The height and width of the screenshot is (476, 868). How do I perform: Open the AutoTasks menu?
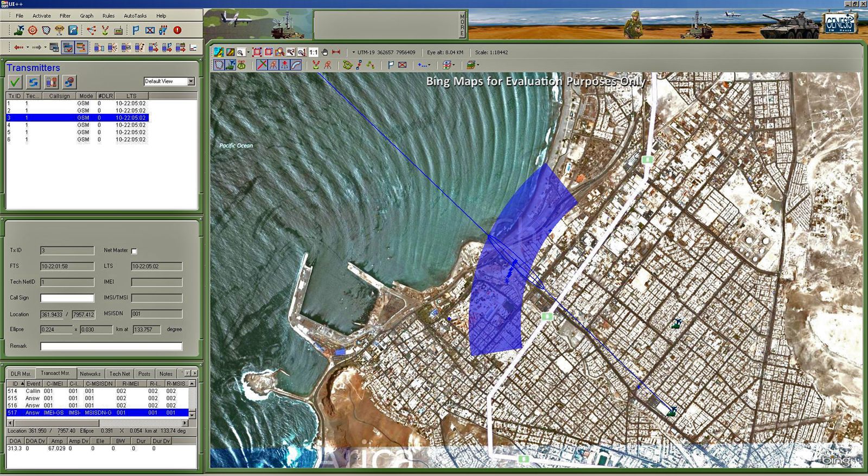[x=135, y=16]
